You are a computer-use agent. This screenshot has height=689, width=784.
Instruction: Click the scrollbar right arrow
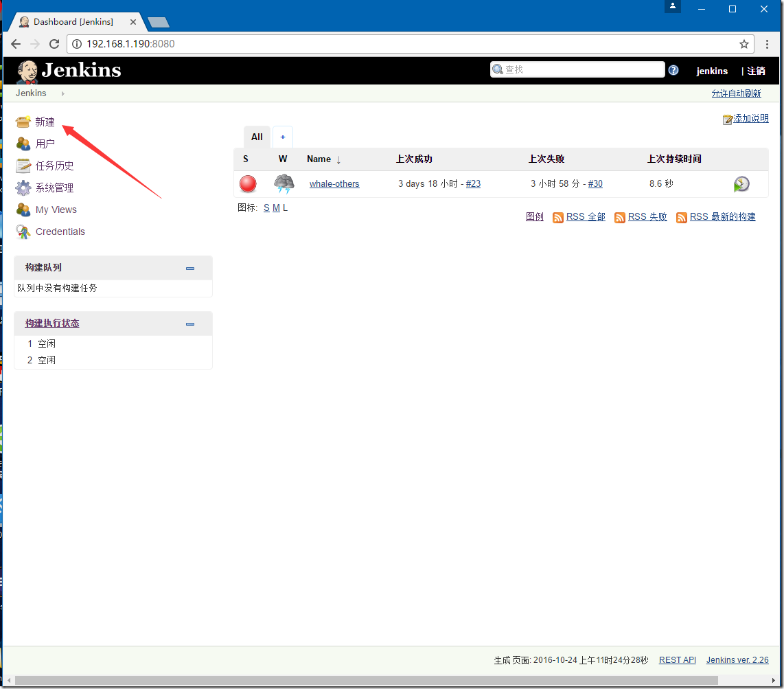[x=774, y=681]
